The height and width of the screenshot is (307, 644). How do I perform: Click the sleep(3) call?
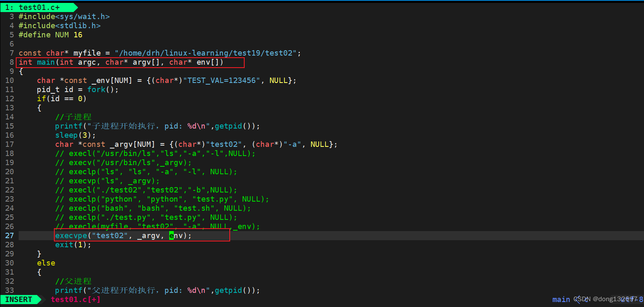(x=75, y=135)
